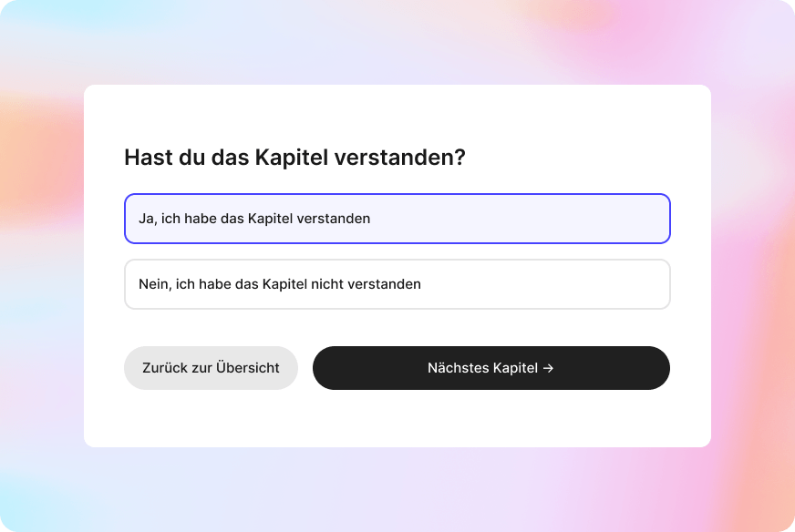The height and width of the screenshot is (532, 795).
Task: Go back to the chapter overview
Action: click(x=211, y=368)
